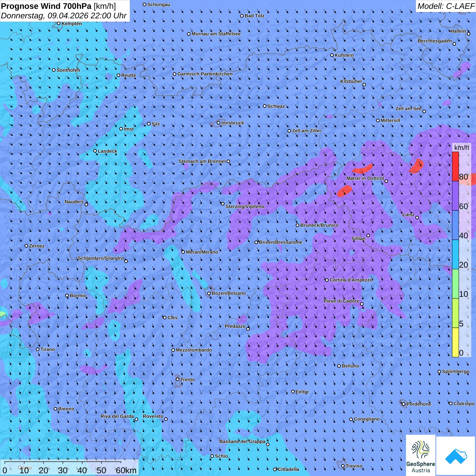
Task: Click the Bad Tölz location marker
Action: [242, 16]
